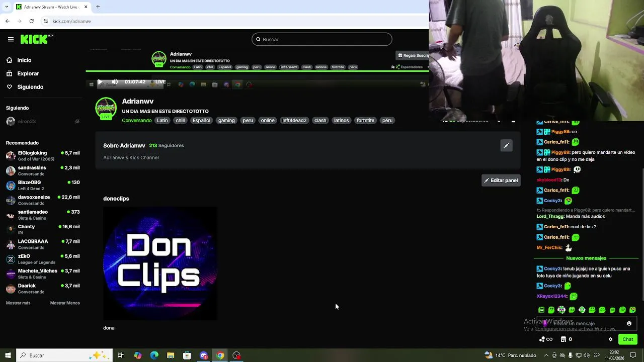This screenshot has height=362, width=644.
Task: Open the Don Clips panel image
Action: (x=160, y=263)
